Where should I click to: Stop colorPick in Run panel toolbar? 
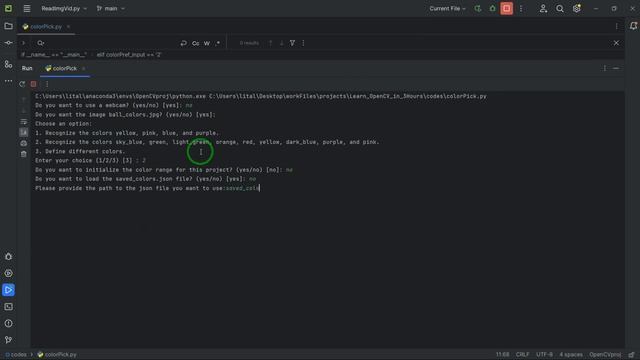click(x=33, y=84)
